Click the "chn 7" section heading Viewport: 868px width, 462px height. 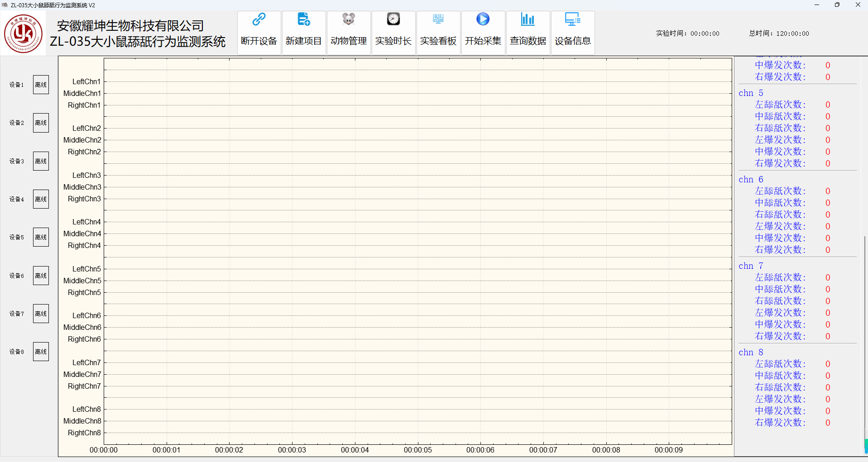[x=751, y=266]
